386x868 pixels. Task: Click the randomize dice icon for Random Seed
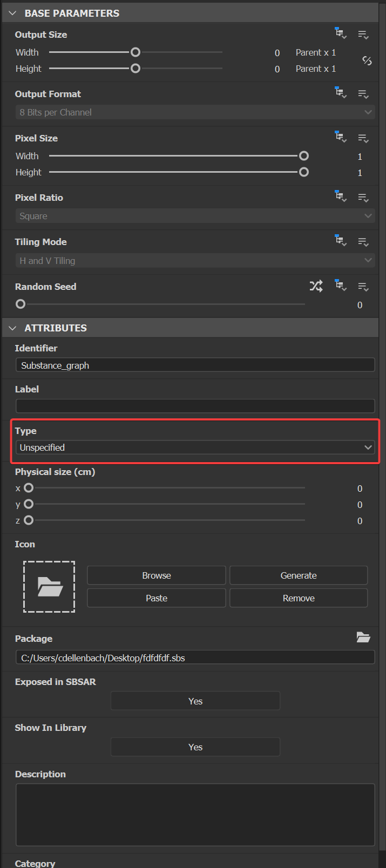[316, 286]
